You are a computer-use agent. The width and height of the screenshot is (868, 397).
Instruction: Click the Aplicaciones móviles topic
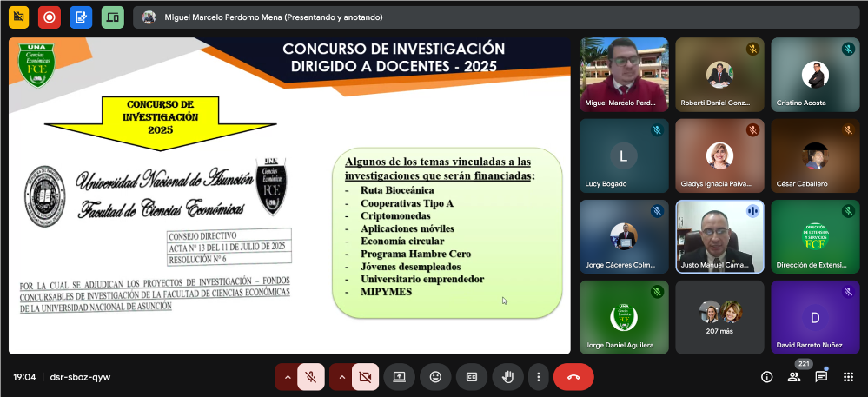pyautogui.click(x=407, y=228)
